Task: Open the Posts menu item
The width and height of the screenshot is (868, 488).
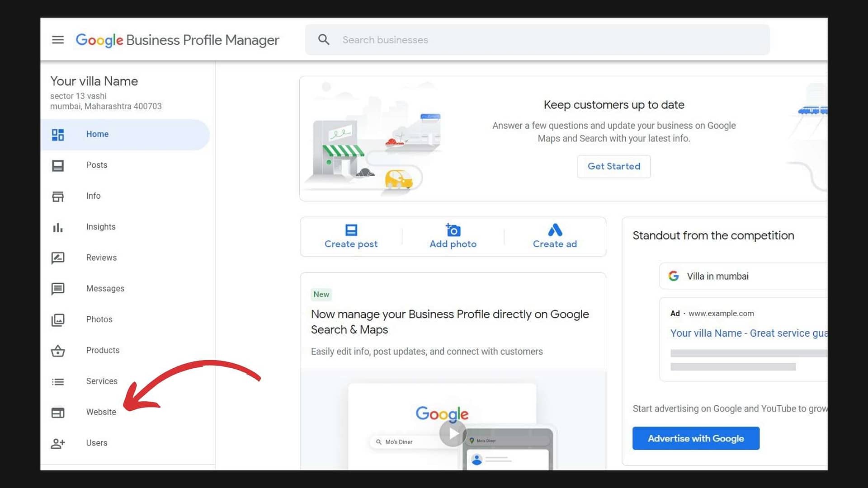Action: pos(125,165)
